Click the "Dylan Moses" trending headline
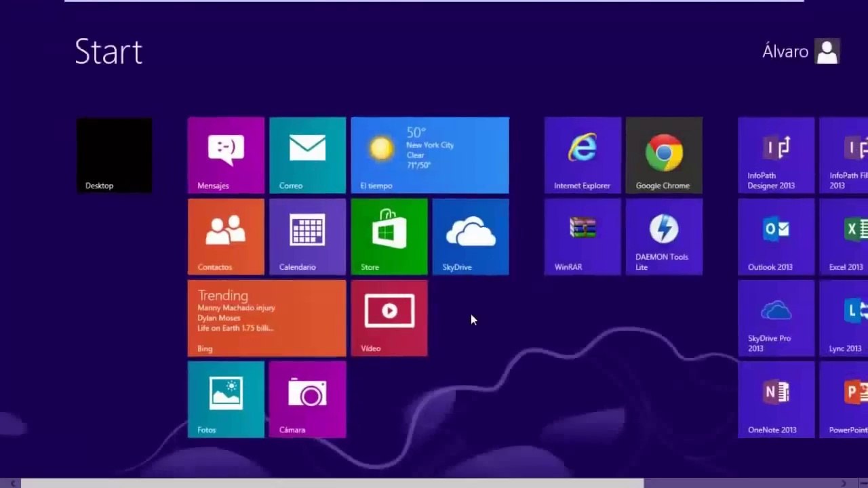This screenshot has width=868, height=488. point(219,318)
